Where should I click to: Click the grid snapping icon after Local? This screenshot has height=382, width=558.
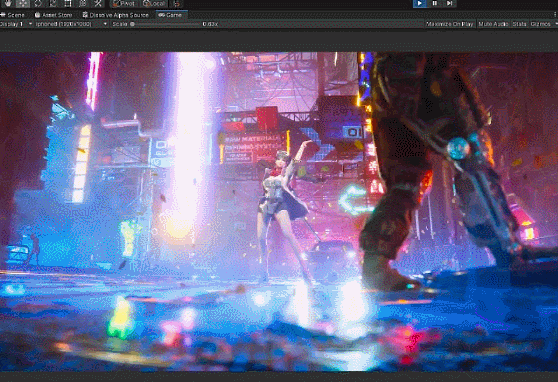177,4
